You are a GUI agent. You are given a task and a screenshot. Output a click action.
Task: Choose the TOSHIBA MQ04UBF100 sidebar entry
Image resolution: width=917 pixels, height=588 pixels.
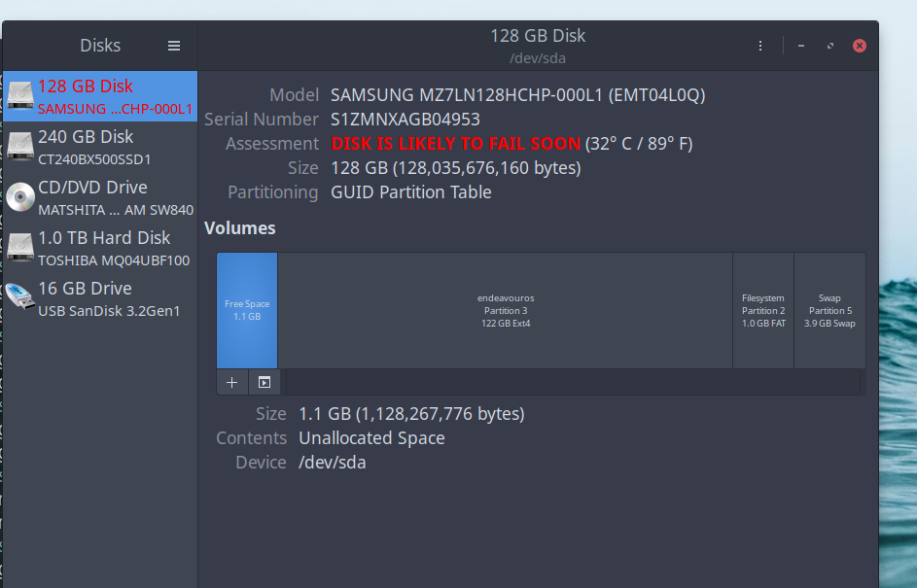(x=114, y=260)
